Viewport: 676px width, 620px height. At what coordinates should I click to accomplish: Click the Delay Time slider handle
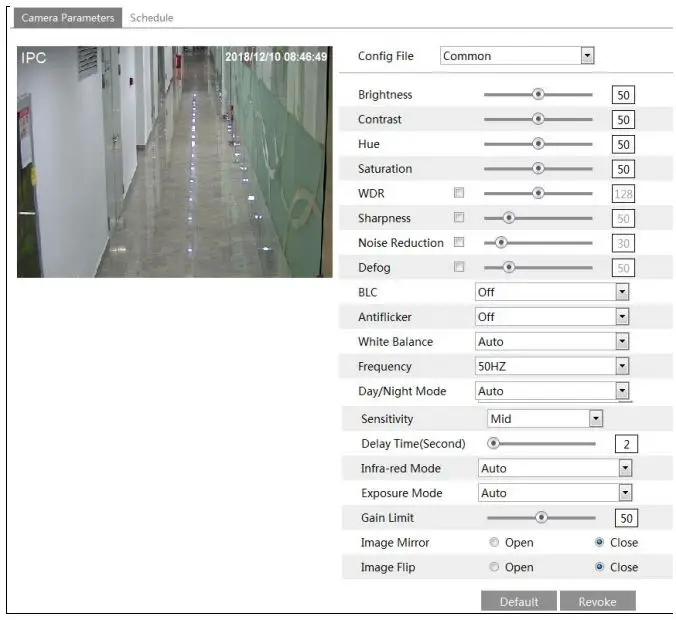pos(493,443)
